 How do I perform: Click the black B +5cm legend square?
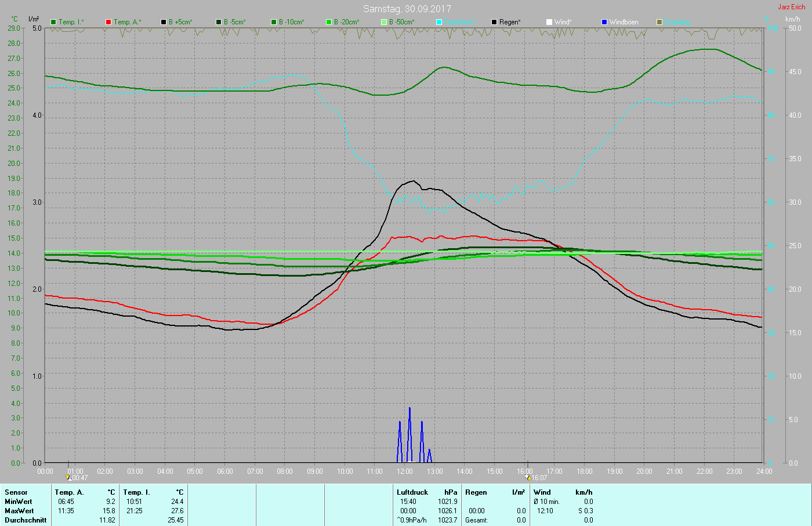pyautogui.click(x=164, y=22)
